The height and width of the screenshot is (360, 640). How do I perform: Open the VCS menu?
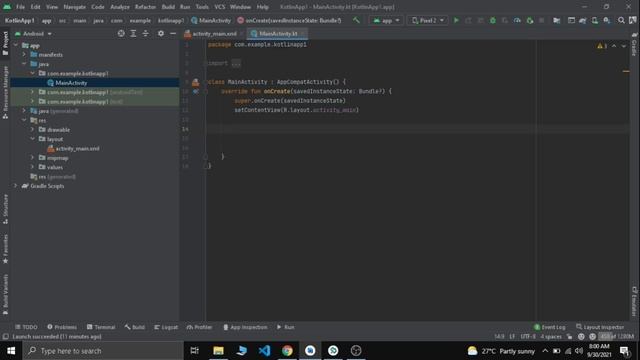pyautogui.click(x=220, y=7)
